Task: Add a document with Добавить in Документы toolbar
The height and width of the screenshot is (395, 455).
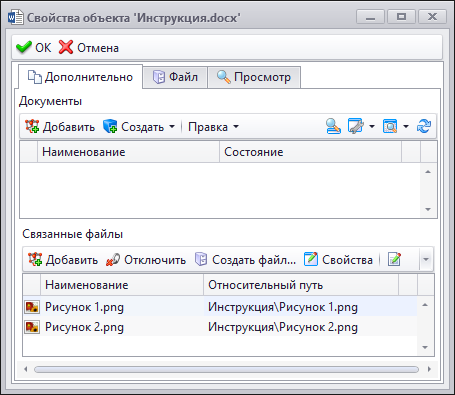Action: point(60,127)
